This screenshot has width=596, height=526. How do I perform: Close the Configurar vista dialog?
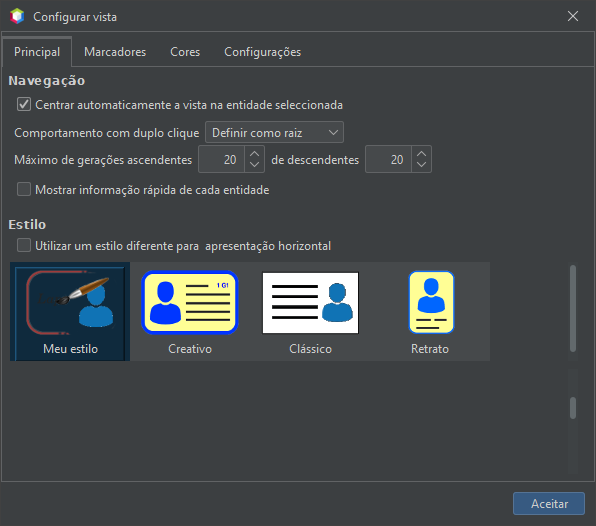point(573,16)
